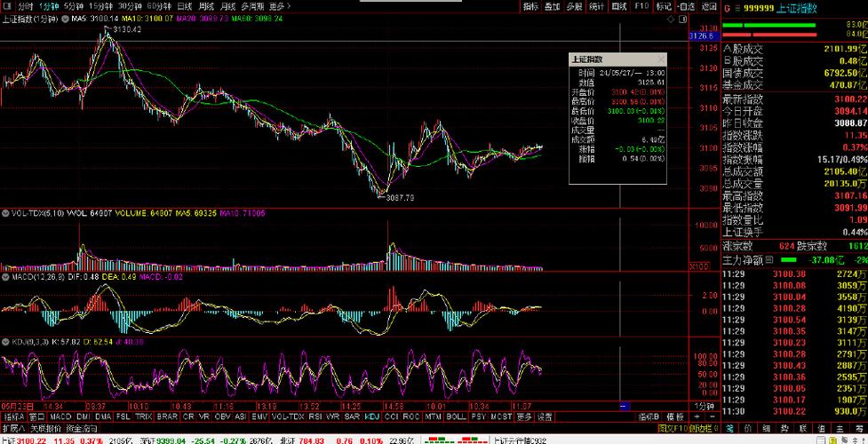Close the 上证指数 data popup

[661, 59]
